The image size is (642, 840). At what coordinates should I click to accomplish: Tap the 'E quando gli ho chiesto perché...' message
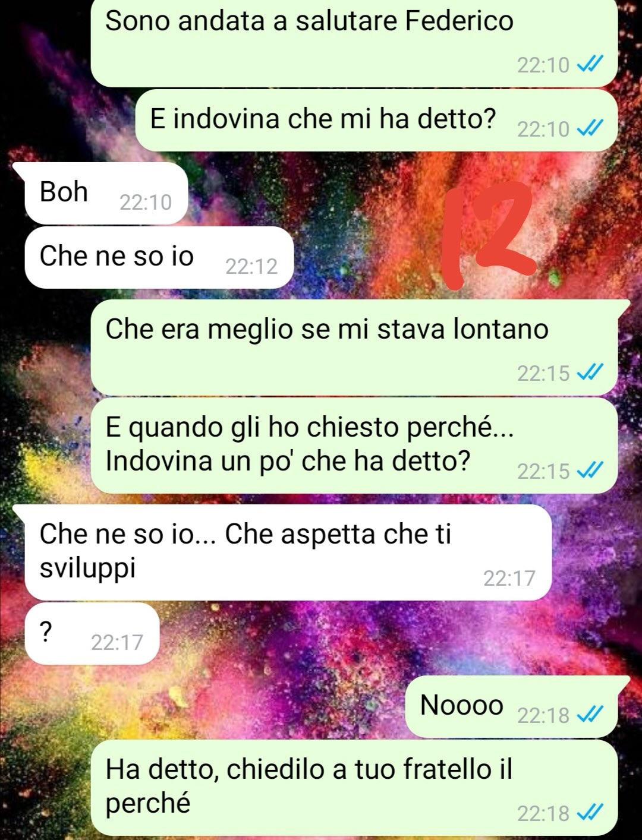point(354,446)
